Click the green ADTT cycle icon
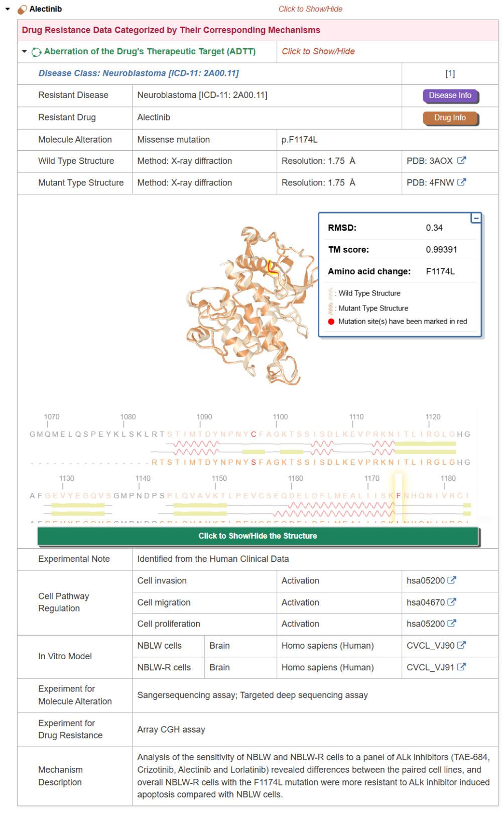Viewport: 504px width, 813px height. (36, 52)
